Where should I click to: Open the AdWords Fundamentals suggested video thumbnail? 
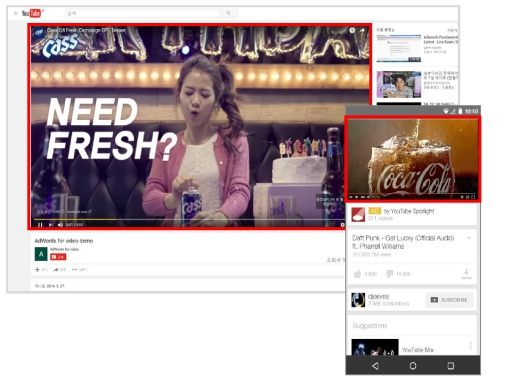[399, 48]
